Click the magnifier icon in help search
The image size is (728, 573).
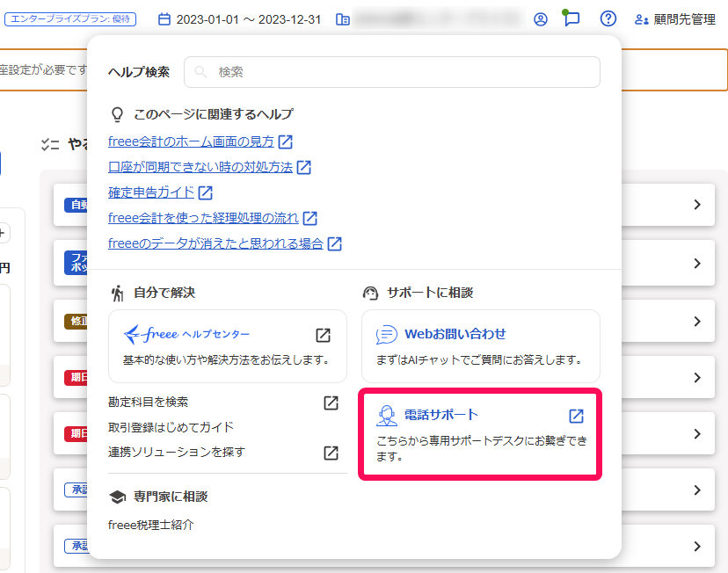coord(200,72)
